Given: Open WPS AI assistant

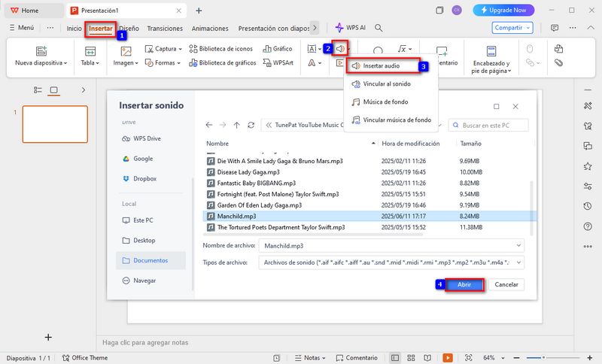Looking at the screenshot, I should 350,28.
